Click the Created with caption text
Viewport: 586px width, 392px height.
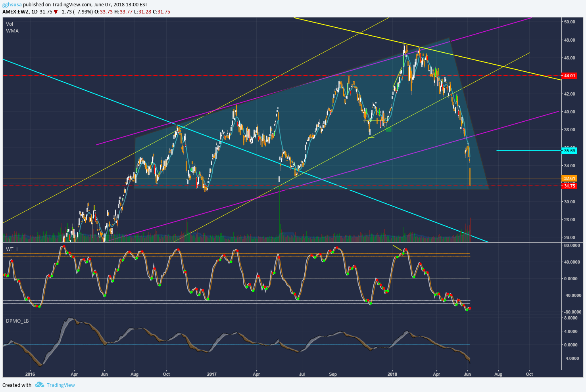coord(17,385)
